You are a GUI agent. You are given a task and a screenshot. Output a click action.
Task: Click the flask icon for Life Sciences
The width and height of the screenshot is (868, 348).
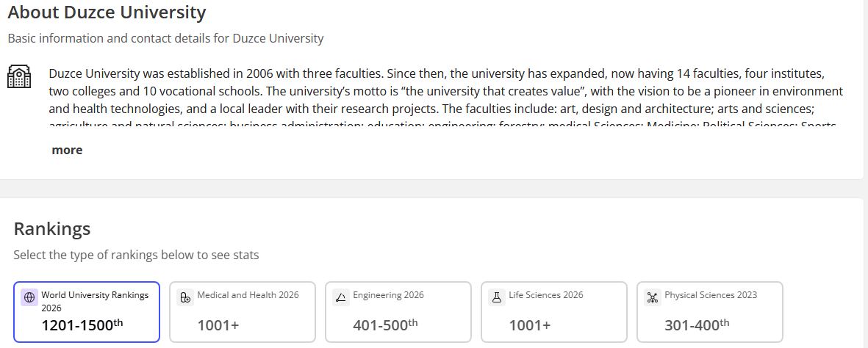click(x=497, y=297)
